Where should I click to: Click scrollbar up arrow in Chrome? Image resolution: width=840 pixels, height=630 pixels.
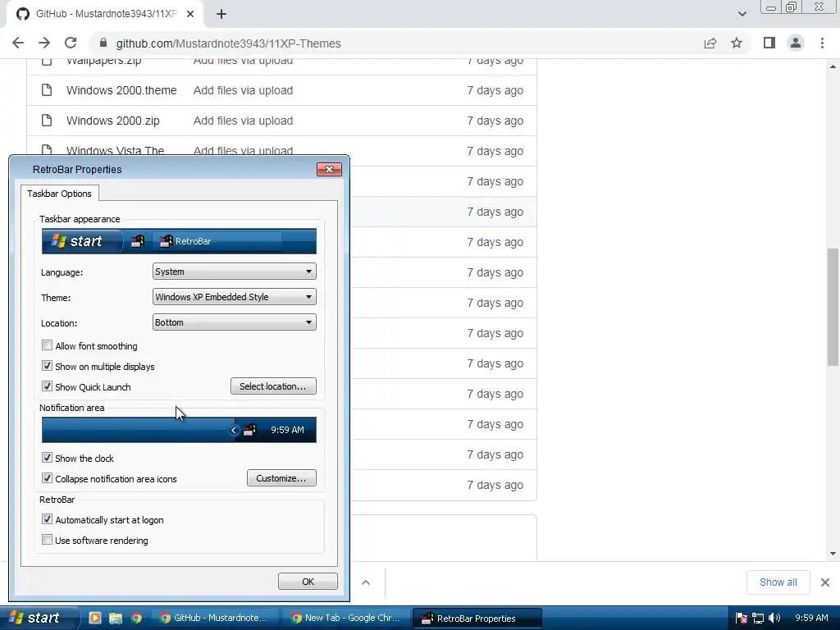[833, 66]
